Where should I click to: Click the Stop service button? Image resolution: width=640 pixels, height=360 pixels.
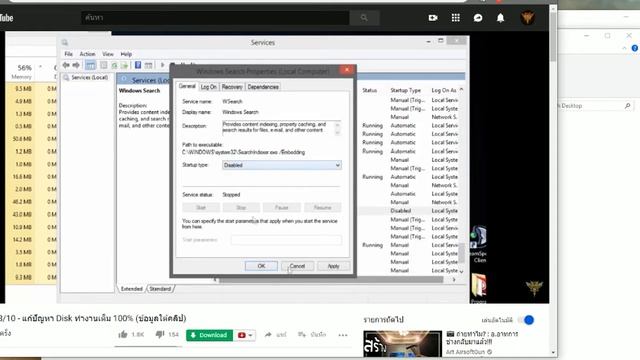click(241, 207)
